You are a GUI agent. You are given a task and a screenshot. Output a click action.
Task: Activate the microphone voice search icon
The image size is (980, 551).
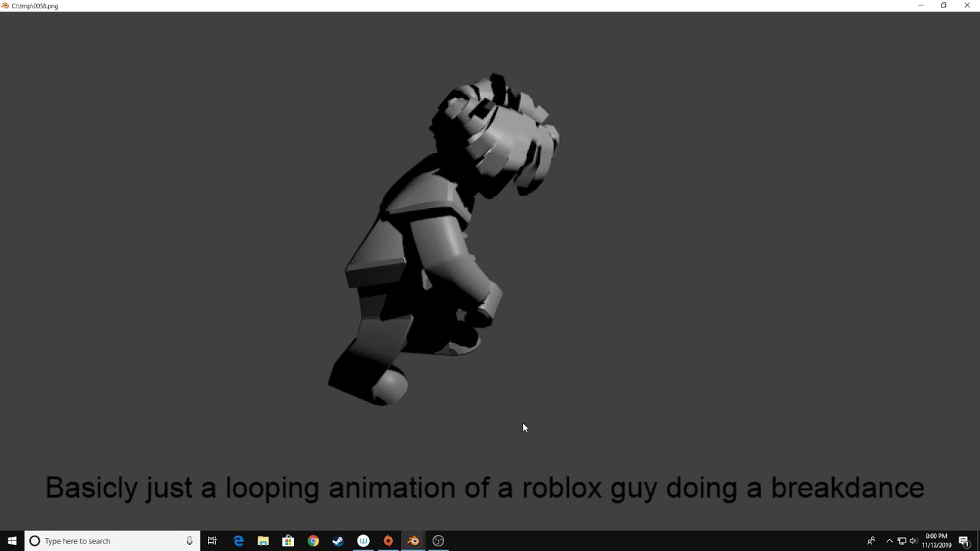[189, 541]
